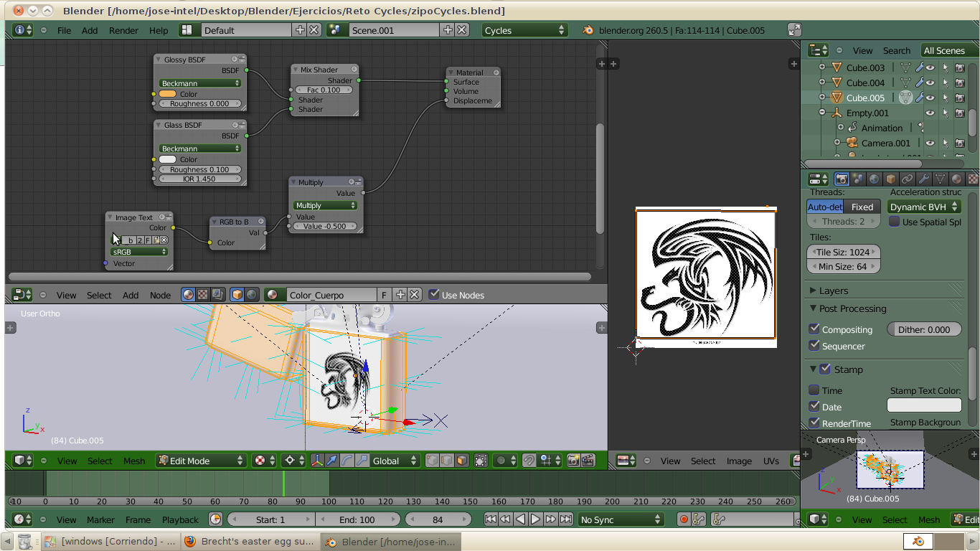Open the Mesh menu in the 3D viewport header
980x551 pixels.
(x=134, y=461)
